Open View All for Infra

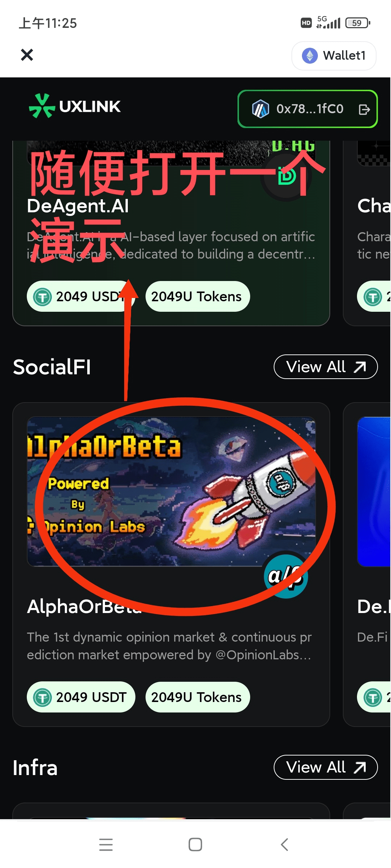coord(326,767)
